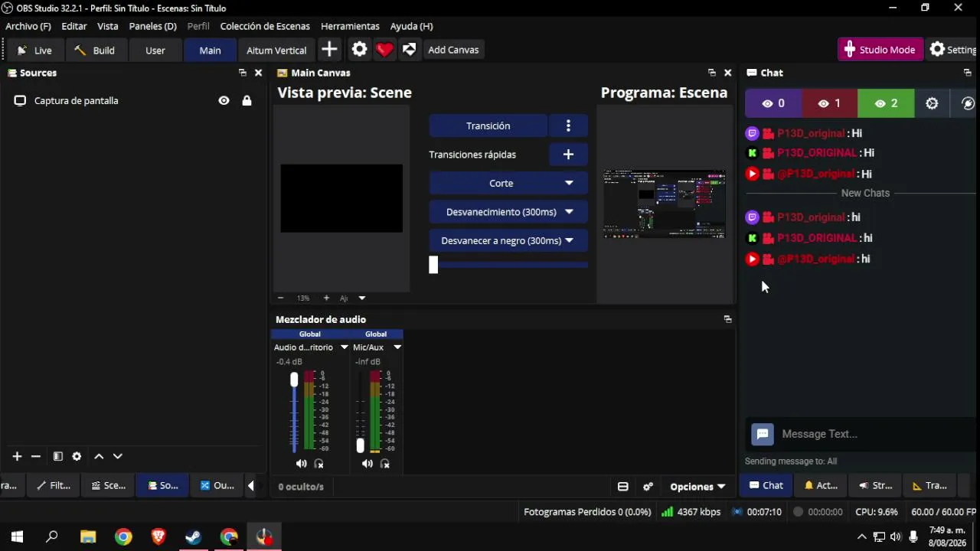Open the three-dot transition menu
Viewport: 980px width, 551px height.
coord(568,126)
